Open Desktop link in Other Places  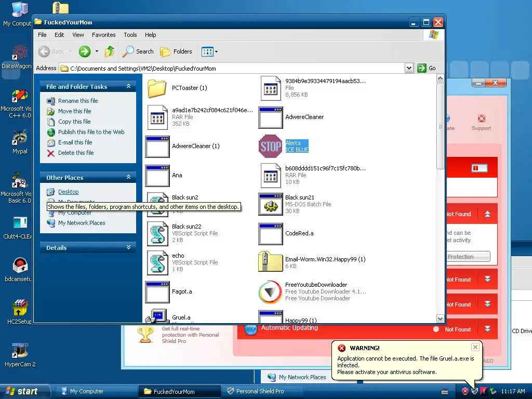(68, 192)
